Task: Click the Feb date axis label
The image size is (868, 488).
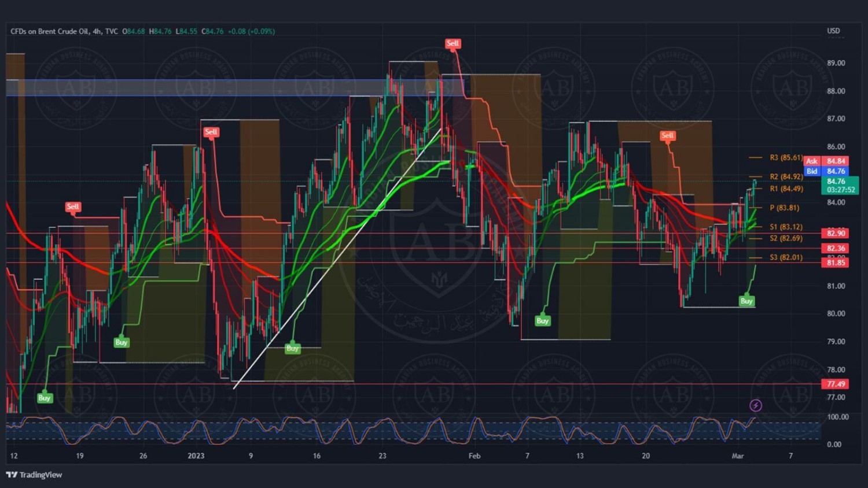Action: (475, 456)
